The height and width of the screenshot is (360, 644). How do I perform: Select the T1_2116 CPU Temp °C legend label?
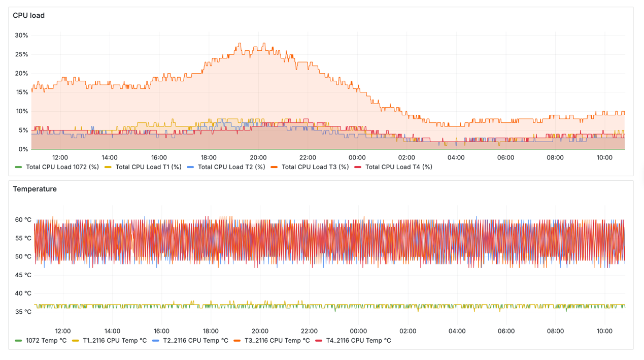[115, 341]
